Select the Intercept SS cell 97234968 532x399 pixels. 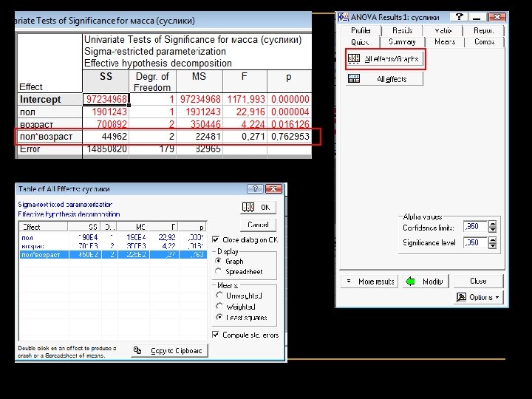tap(106, 100)
